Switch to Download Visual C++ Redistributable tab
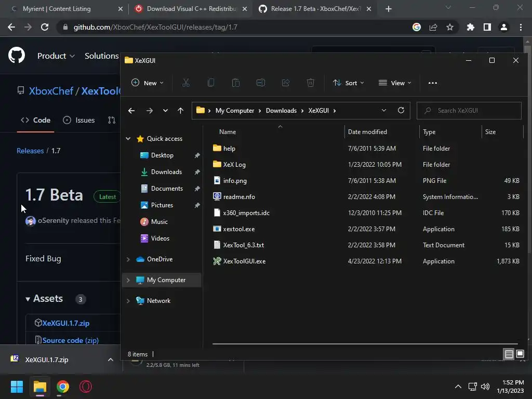 [191, 9]
